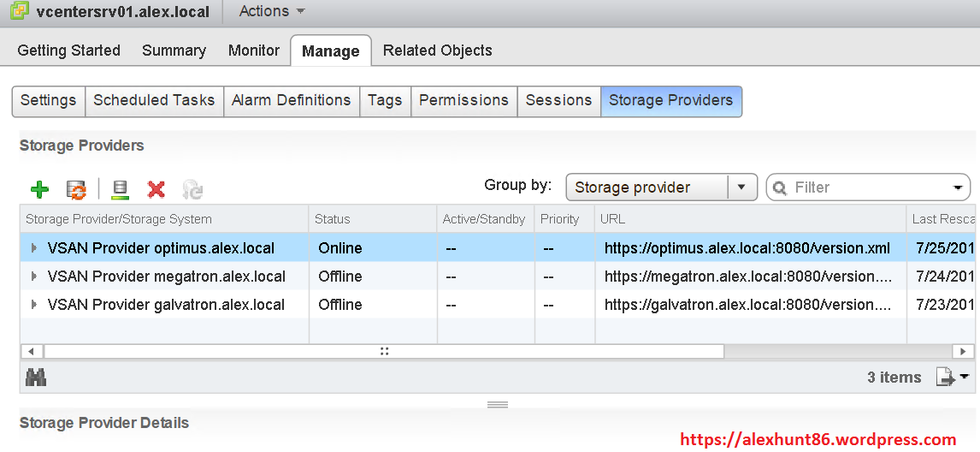
Task: Click the 7/25 last rescan date cell
Action: pos(941,248)
